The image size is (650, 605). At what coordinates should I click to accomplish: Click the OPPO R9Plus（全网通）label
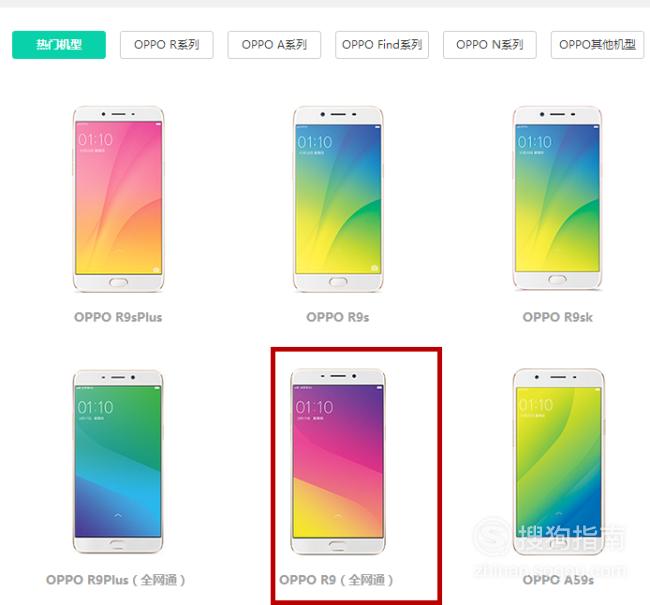point(116,580)
